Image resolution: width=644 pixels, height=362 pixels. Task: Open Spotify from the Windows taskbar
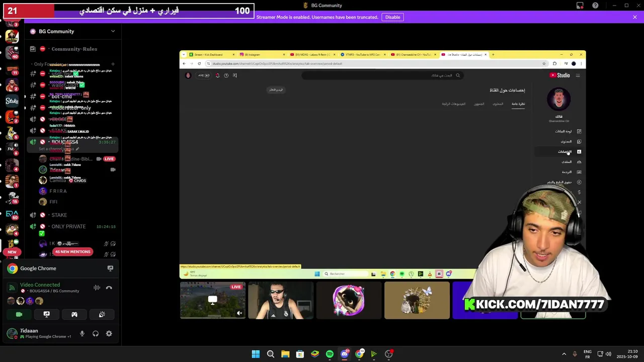click(x=330, y=354)
